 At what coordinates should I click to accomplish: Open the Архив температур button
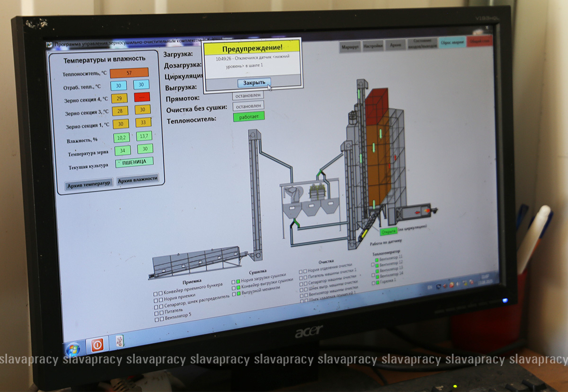(89, 183)
